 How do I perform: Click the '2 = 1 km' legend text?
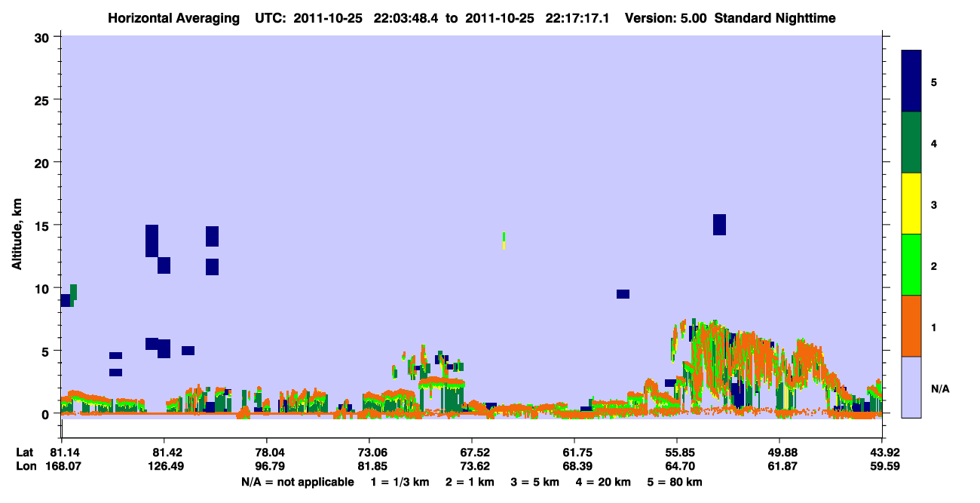tap(470, 482)
